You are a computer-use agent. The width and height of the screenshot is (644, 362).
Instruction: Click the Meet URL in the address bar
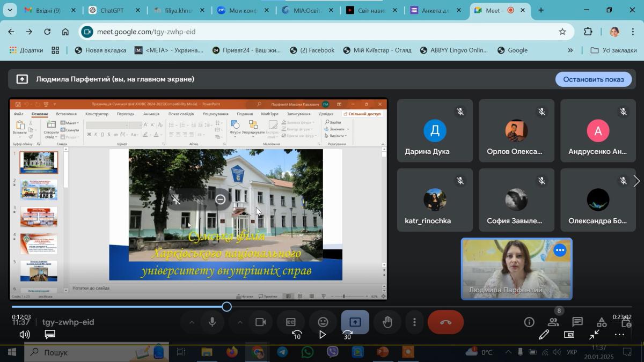click(146, 32)
